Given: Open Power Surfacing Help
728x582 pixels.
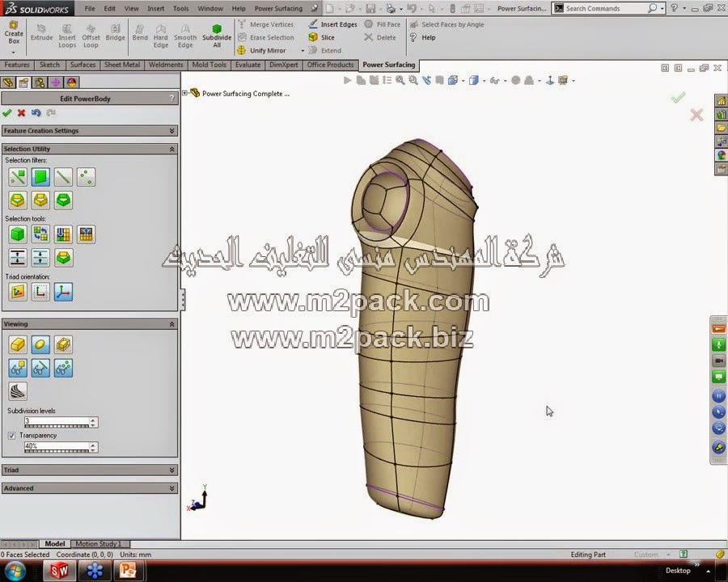Looking at the screenshot, I should (422, 38).
